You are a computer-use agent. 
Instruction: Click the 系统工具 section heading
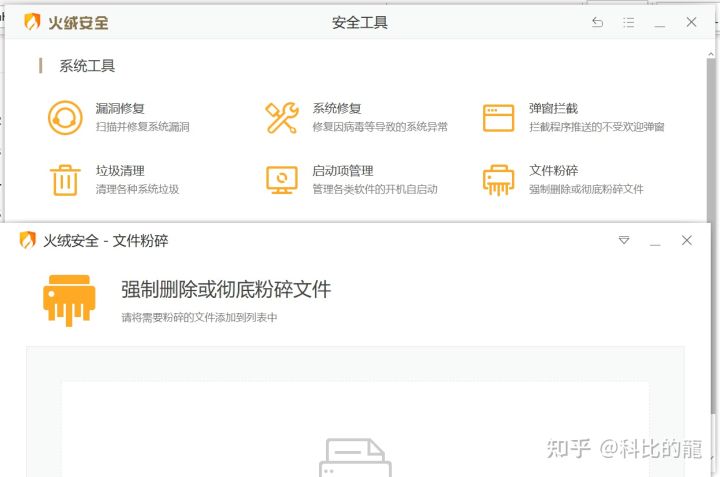tap(87, 66)
